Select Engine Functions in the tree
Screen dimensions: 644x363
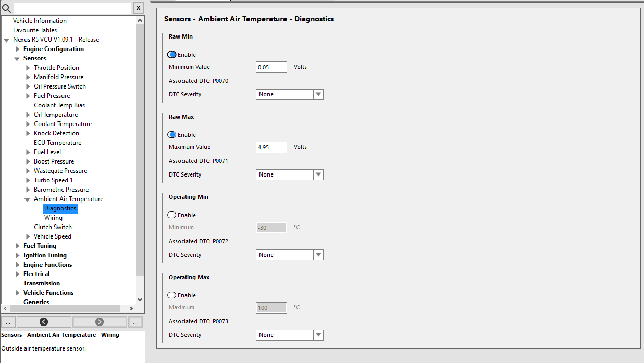tap(47, 265)
